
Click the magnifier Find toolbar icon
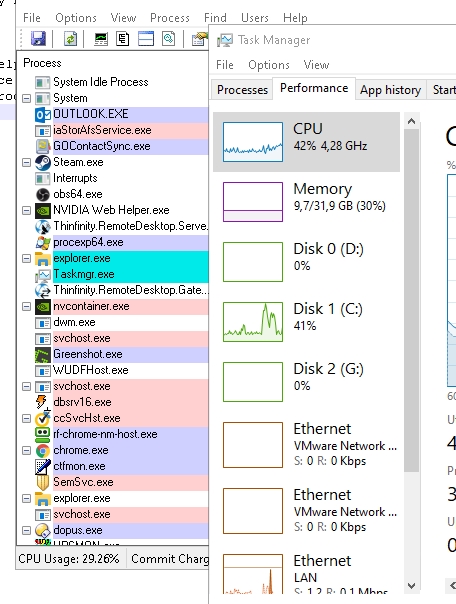pos(168,39)
